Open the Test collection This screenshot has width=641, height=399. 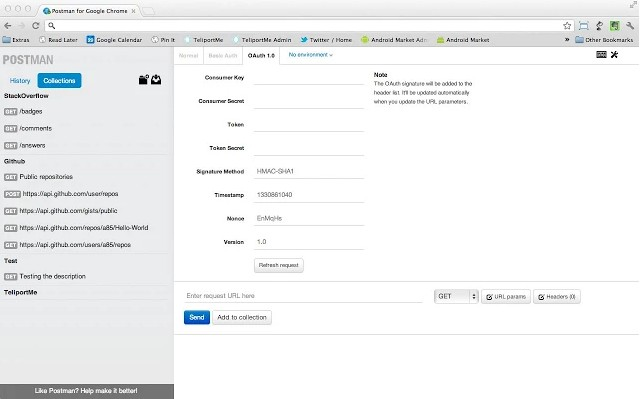click(11, 261)
